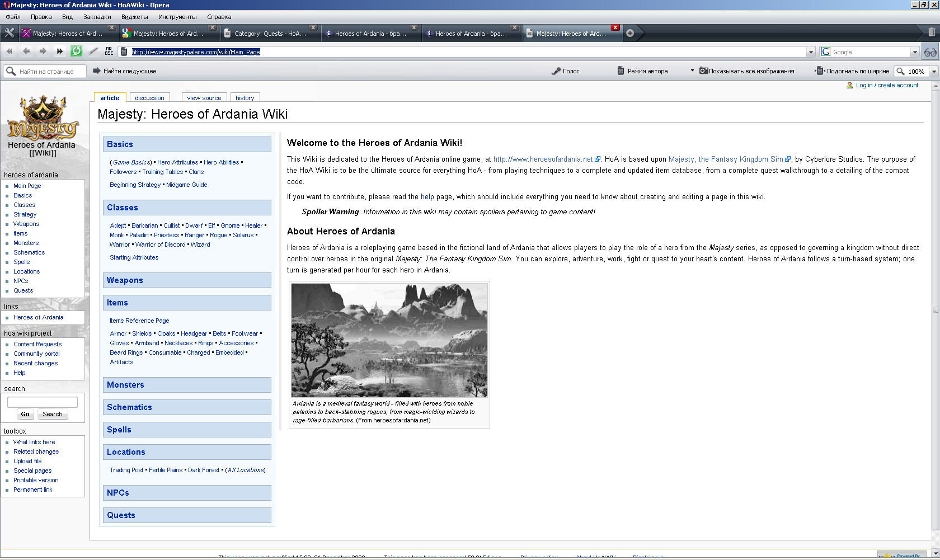Open the Midgame Guide link

coord(186,185)
